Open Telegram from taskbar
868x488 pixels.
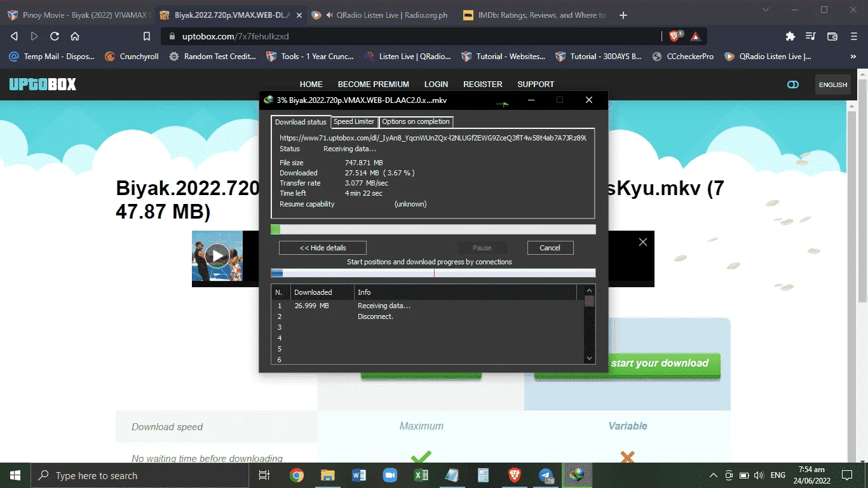tap(546, 475)
